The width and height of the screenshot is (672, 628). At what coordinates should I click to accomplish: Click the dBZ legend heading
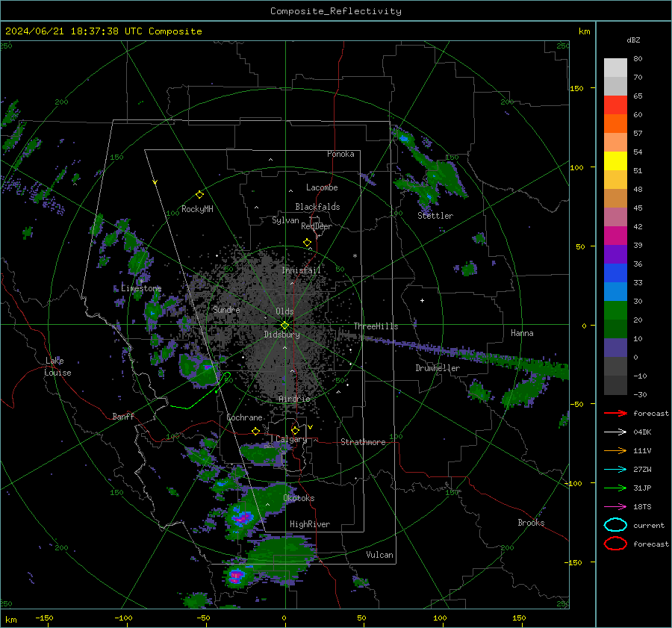tap(633, 40)
